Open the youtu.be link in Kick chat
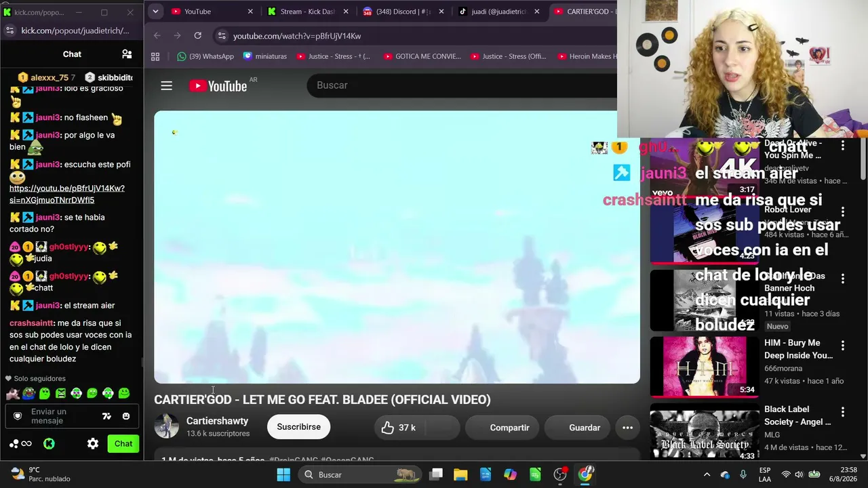 click(x=67, y=195)
